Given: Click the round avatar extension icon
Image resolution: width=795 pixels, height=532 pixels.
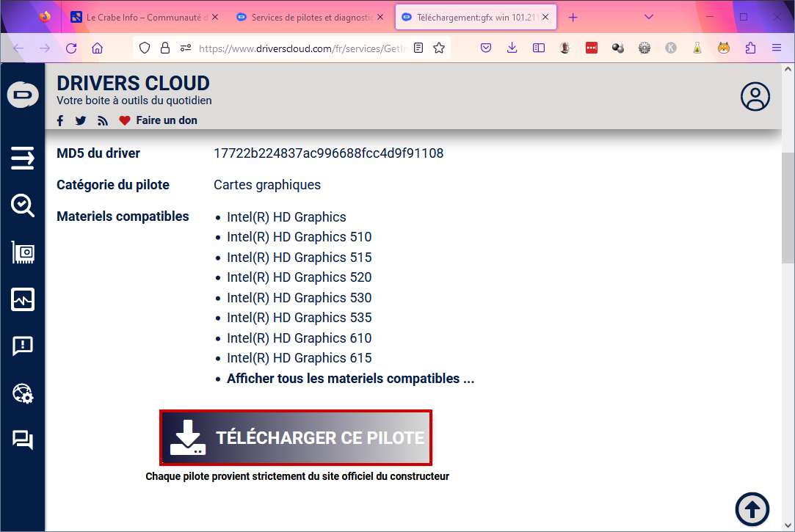Looking at the screenshot, I should pyautogui.click(x=565, y=48).
